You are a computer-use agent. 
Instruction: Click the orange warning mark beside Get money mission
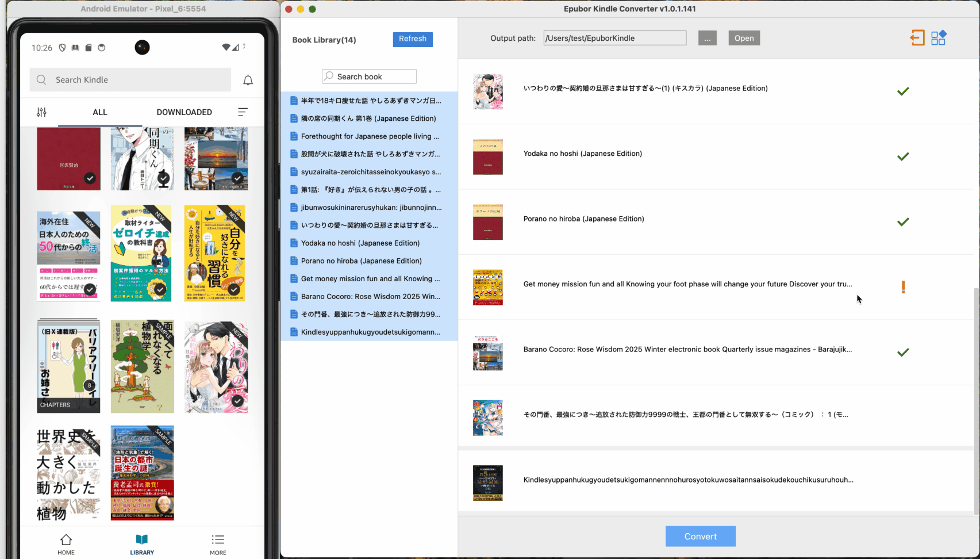click(903, 287)
